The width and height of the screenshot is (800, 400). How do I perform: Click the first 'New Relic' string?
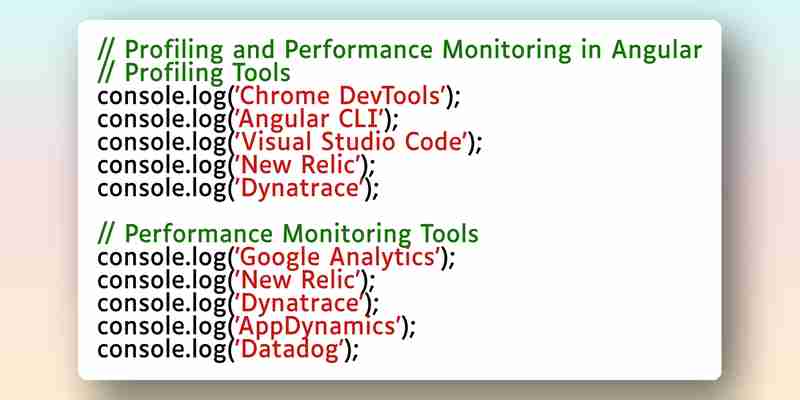point(298,165)
